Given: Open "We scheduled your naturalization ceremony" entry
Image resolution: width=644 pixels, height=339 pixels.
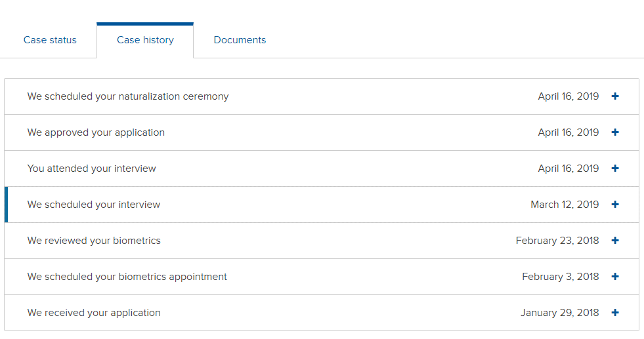Looking at the screenshot, I should [x=322, y=96].
